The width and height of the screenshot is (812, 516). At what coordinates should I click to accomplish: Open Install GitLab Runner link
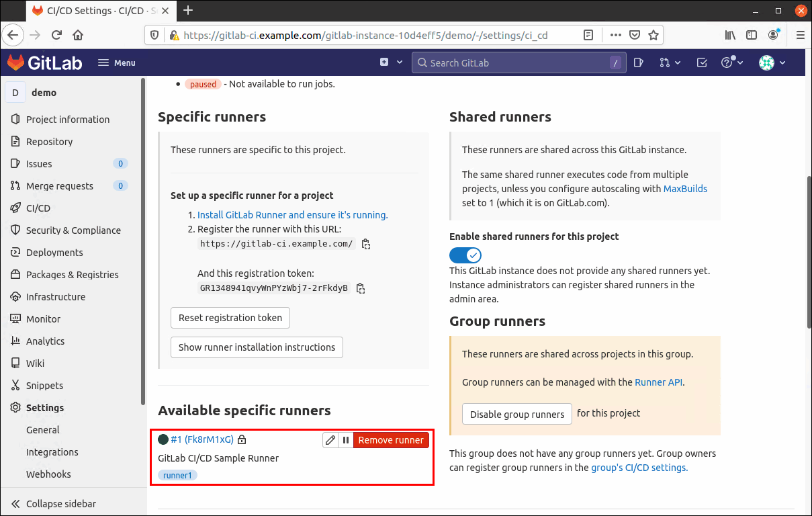coord(292,215)
